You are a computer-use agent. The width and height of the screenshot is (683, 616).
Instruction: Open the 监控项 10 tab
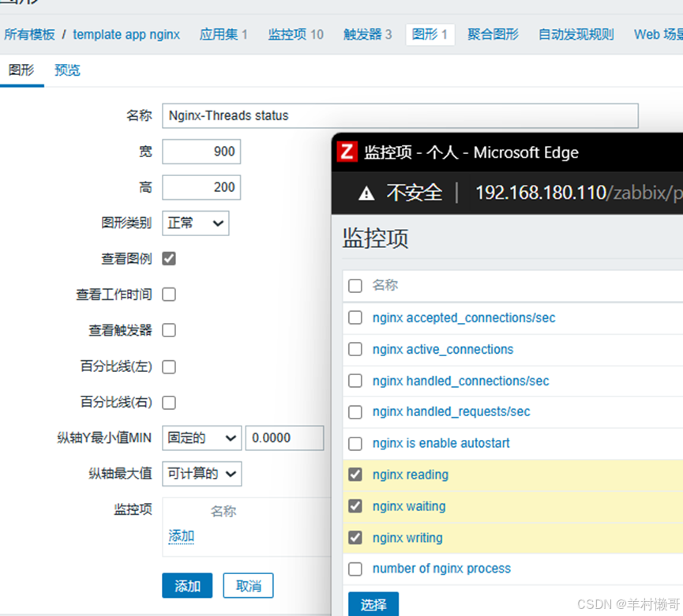tap(296, 35)
